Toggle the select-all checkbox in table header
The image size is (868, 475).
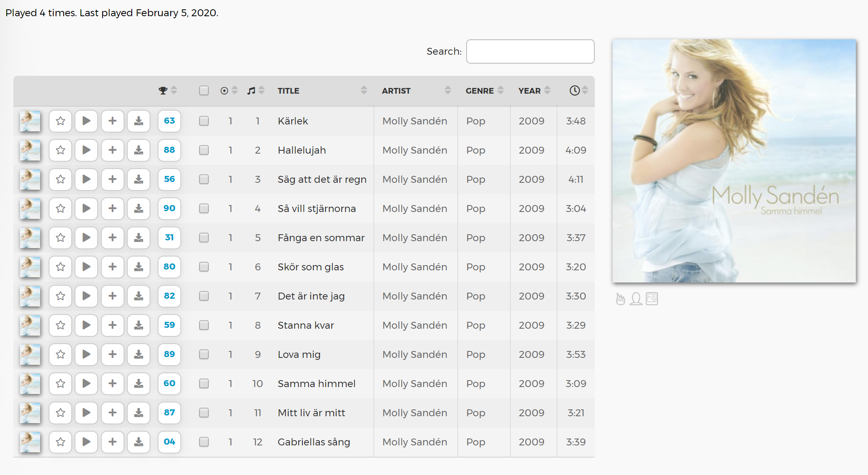[204, 90]
